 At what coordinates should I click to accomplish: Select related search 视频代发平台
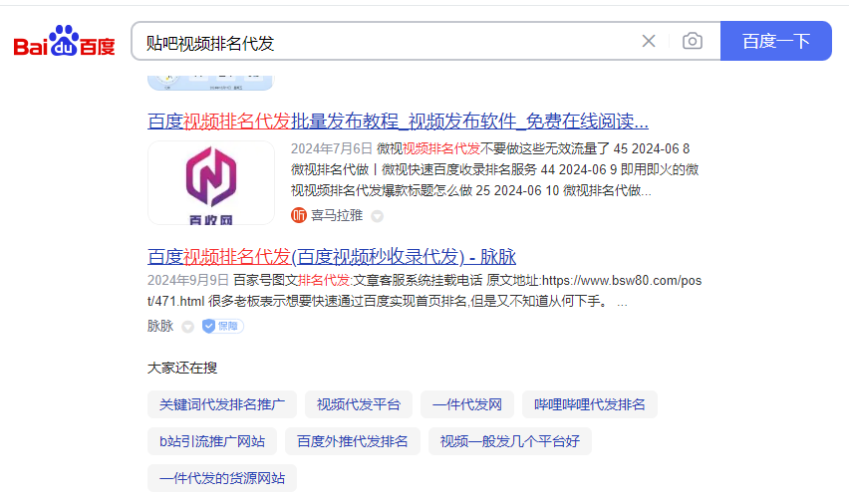(x=359, y=404)
